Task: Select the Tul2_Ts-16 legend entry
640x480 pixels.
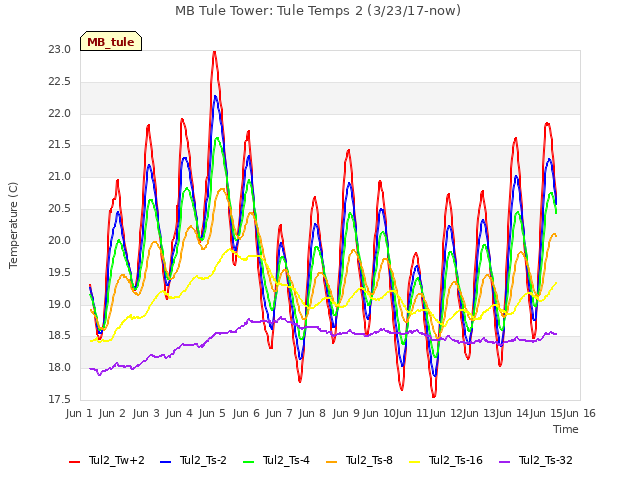Action: (x=446, y=460)
